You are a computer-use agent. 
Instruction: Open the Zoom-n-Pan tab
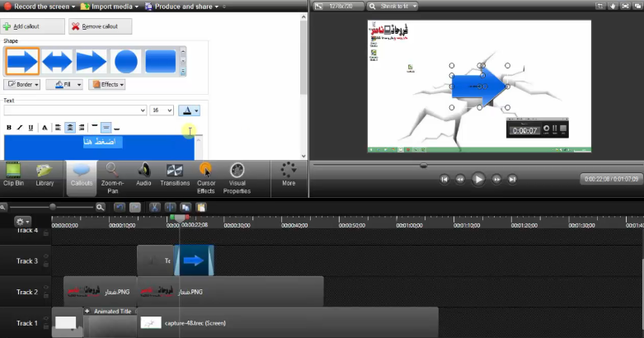[x=112, y=178]
